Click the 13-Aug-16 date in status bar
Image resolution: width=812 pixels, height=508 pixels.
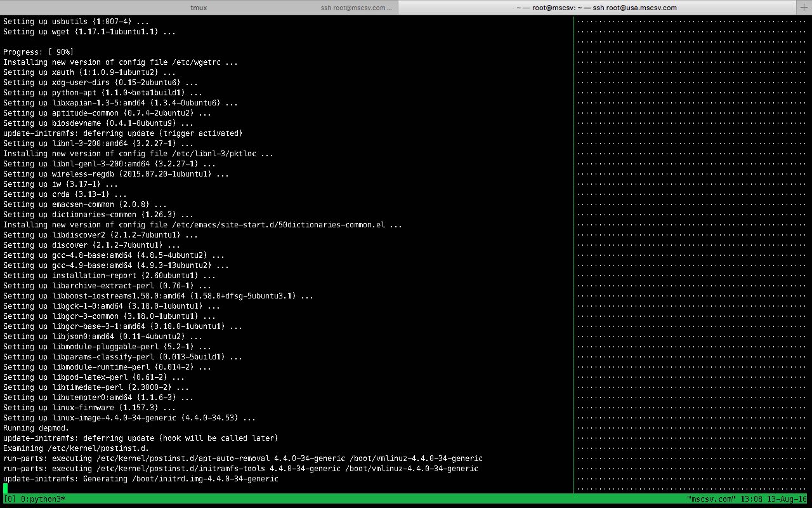click(x=785, y=499)
